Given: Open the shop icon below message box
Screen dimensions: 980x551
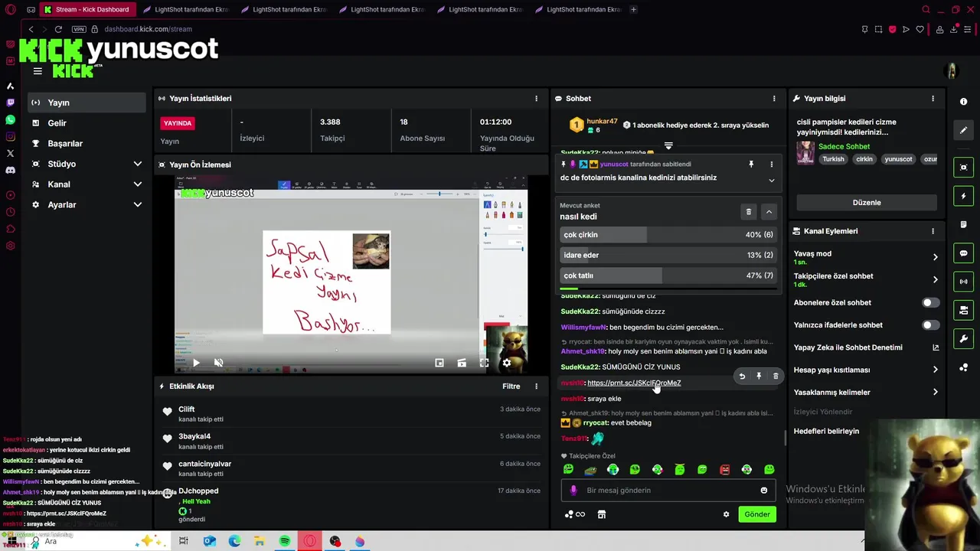Looking at the screenshot, I should (602, 514).
